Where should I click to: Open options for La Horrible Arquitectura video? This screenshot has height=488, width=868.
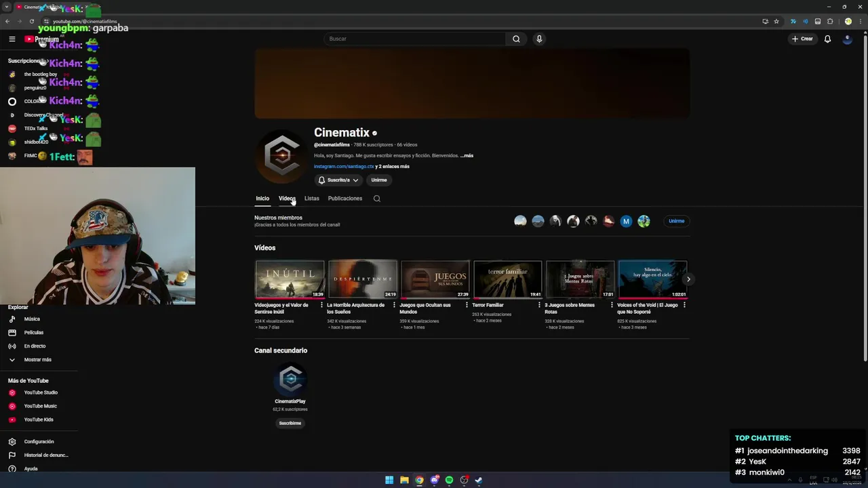(x=394, y=305)
